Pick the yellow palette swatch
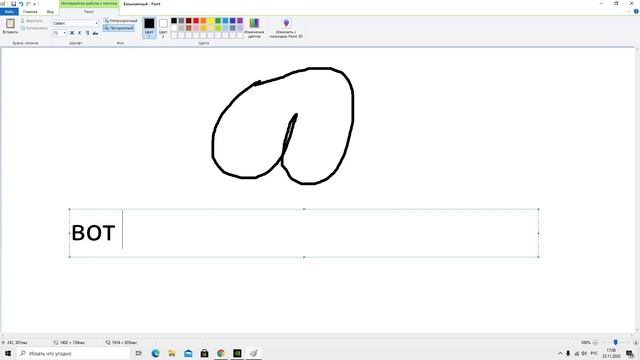 point(211,20)
